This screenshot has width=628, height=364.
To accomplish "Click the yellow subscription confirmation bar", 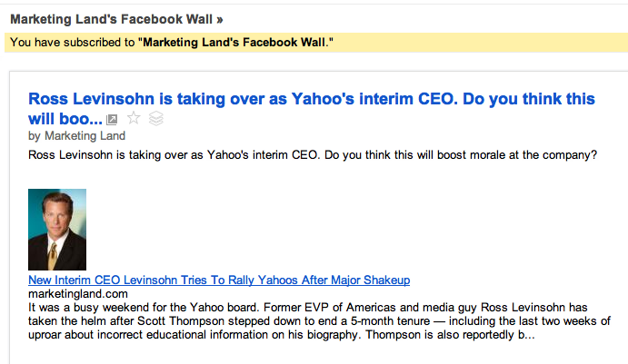I will point(316,43).
